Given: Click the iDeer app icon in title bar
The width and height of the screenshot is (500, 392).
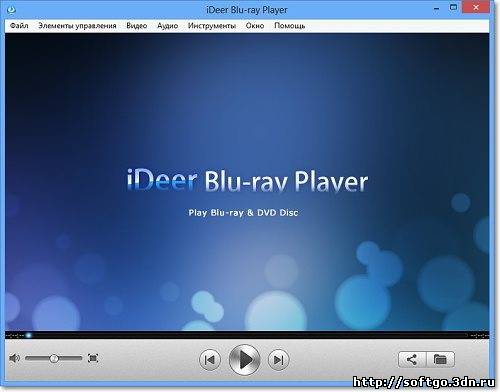Looking at the screenshot, I should pyautogui.click(x=11, y=10).
